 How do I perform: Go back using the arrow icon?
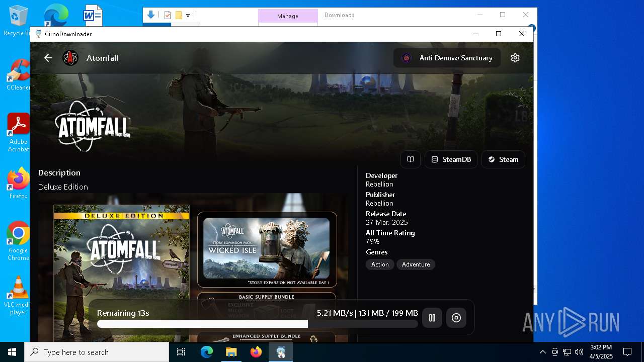coord(48,58)
